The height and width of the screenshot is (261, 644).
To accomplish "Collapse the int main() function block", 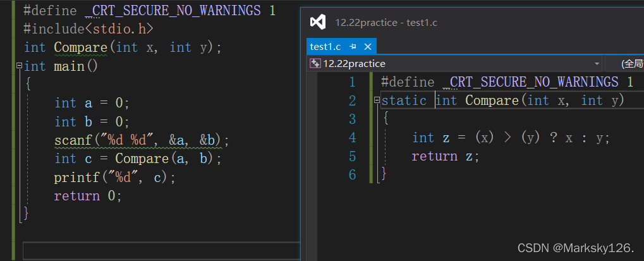I will click(19, 66).
